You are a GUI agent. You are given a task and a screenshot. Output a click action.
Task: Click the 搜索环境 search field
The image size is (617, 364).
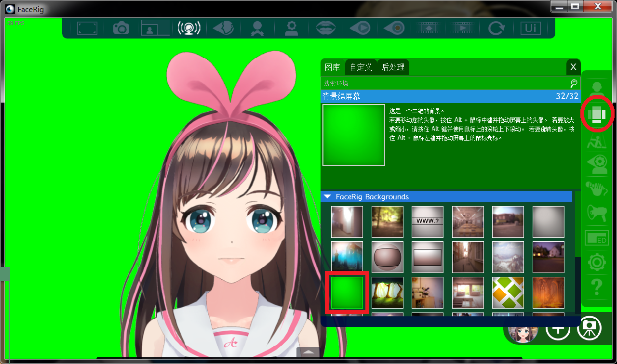point(443,83)
